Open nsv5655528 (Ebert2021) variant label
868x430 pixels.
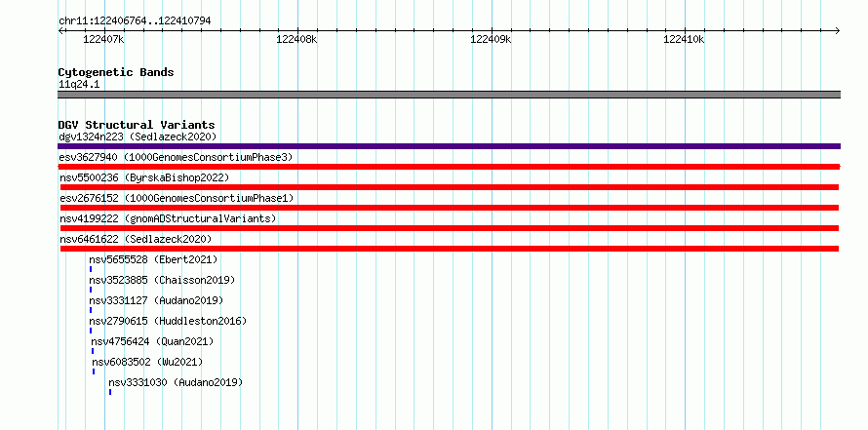pyautogui.click(x=153, y=259)
